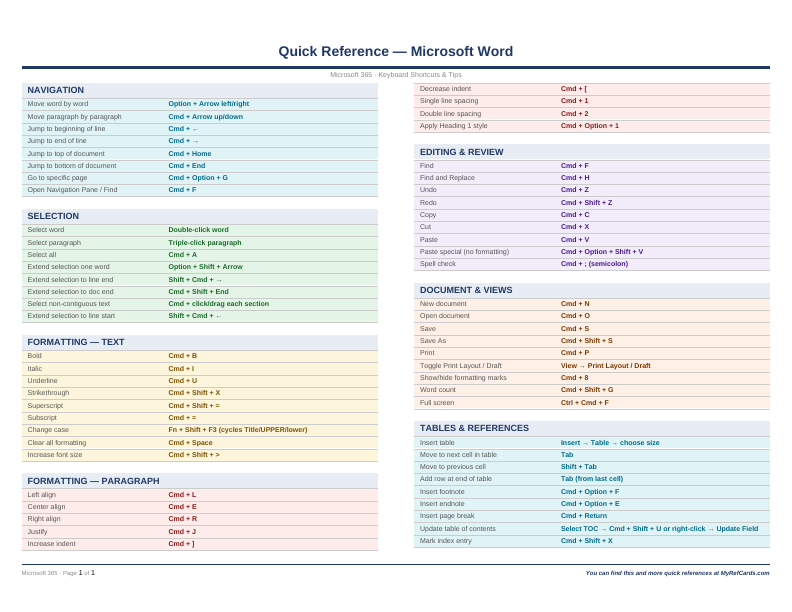Click 'Move to next cell in table' label

pyautogui.click(x=458, y=455)
